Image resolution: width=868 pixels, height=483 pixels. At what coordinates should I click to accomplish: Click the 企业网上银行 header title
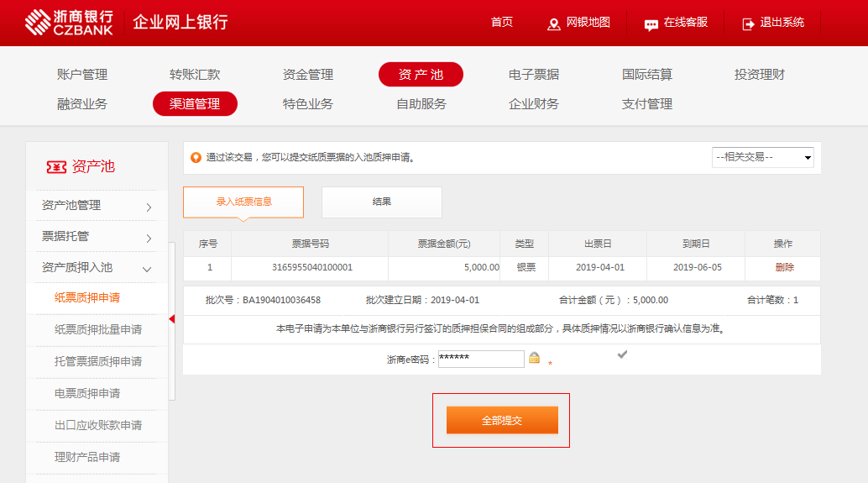(180, 22)
